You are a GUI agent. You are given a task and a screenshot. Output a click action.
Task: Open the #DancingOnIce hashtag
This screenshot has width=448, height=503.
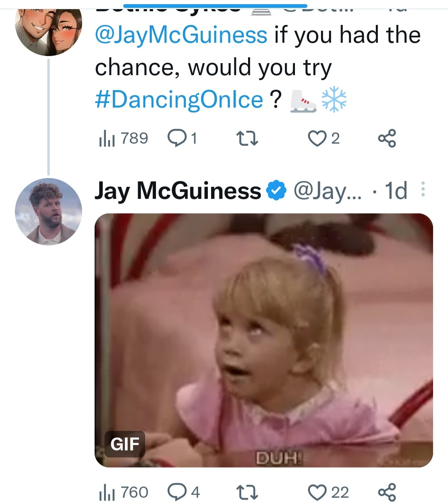coord(179,100)
